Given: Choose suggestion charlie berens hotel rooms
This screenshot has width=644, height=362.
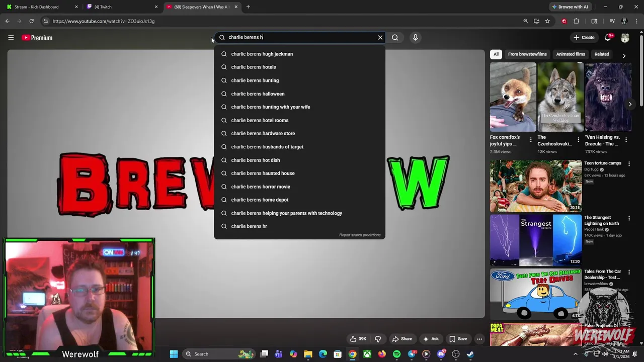Looking at the screenshot, I should (299, 120).
